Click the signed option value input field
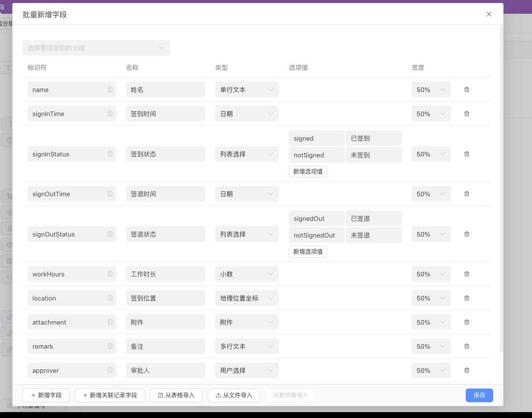 316,138
